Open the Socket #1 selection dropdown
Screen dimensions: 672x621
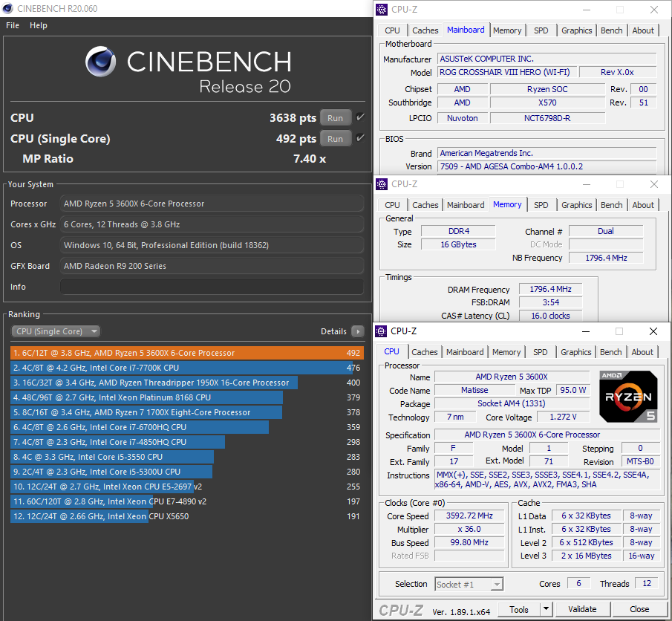click(469, 584)
